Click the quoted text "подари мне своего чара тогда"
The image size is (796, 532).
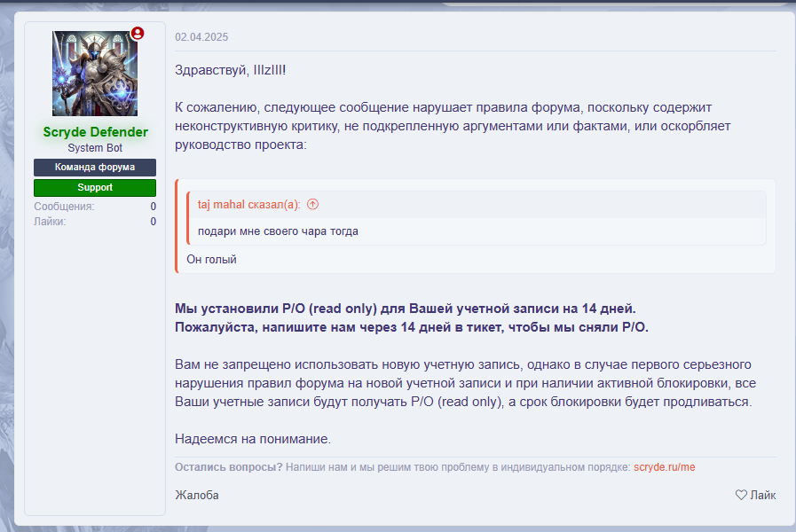[x=278, y=231]
